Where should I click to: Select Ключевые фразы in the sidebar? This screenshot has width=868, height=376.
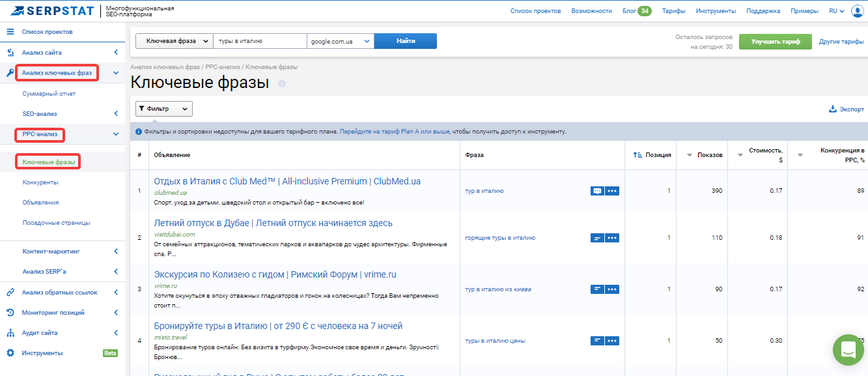pos(48,162)
